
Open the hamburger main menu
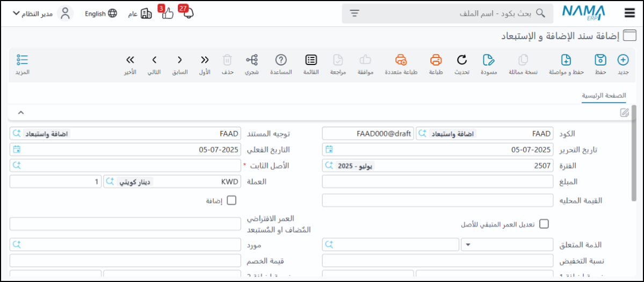tap(629, 13)
